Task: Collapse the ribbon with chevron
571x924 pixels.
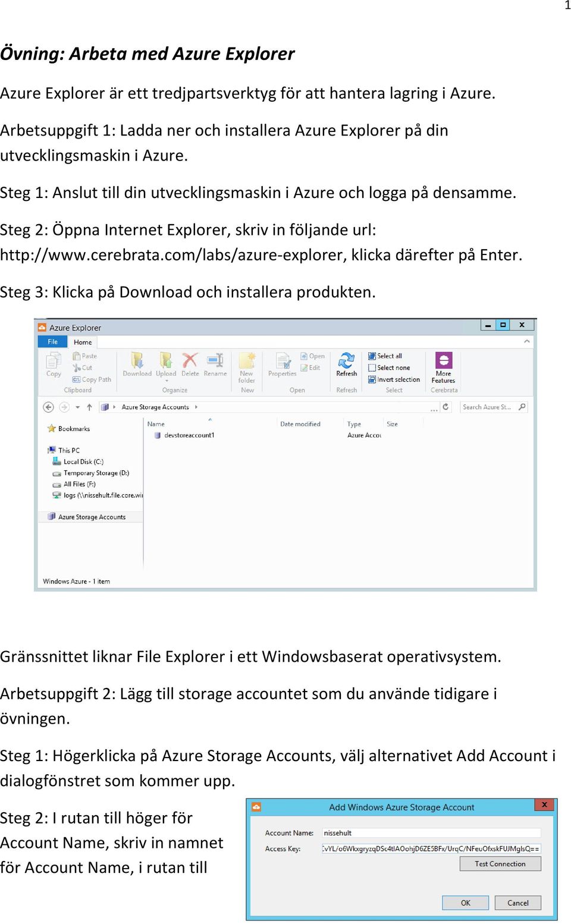Action: 526,341
